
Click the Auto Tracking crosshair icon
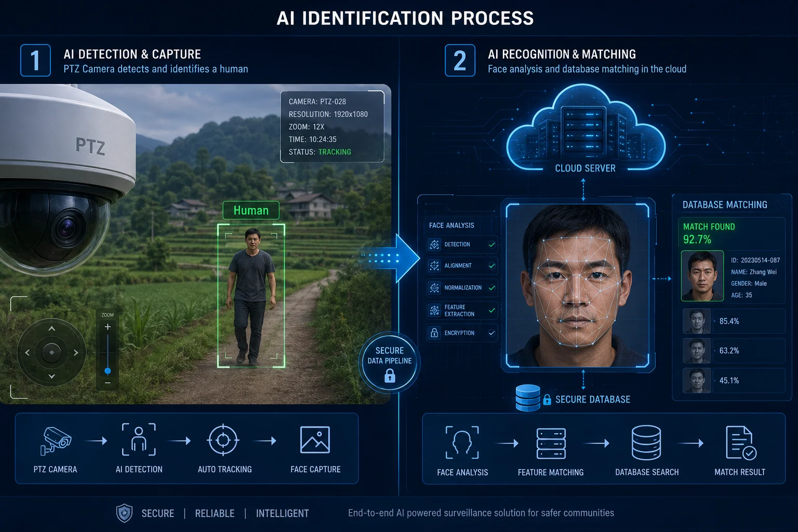click(223, 440)
